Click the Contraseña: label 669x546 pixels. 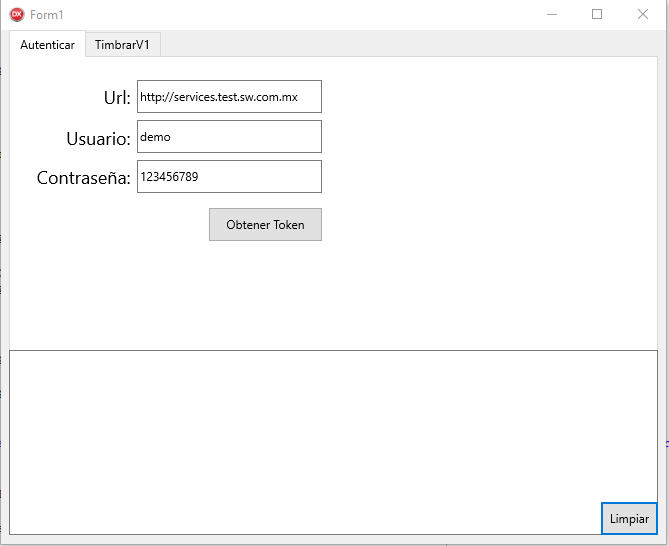(x=84, y=178)
